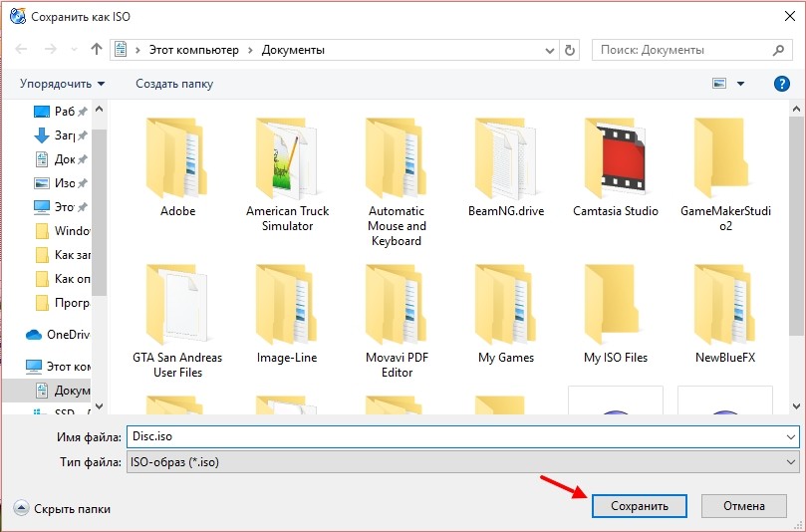Click the refresh icon beside address bar
The image size is (806, 532).
pyautogui.click(x=570, y=50)
